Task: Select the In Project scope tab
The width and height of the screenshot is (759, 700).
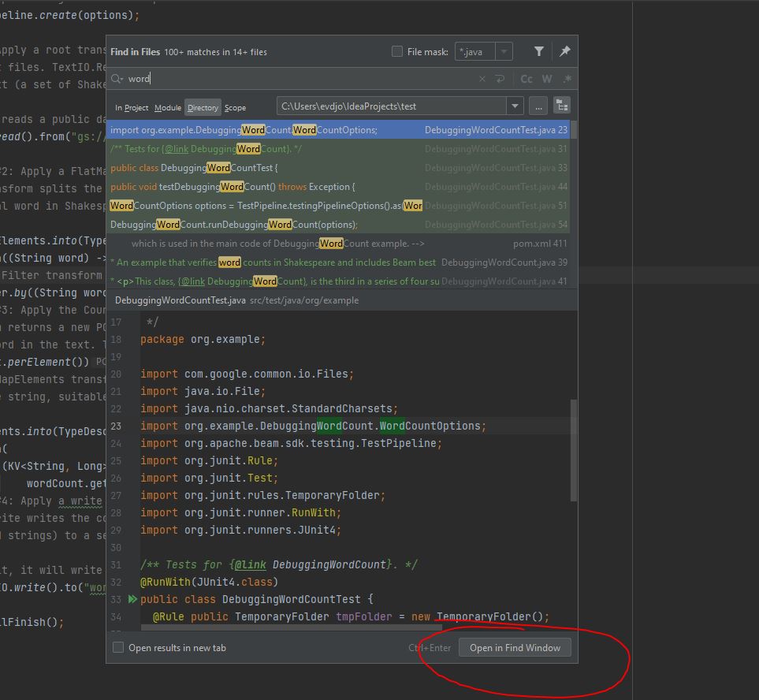Action: click(x=131, y=107)
